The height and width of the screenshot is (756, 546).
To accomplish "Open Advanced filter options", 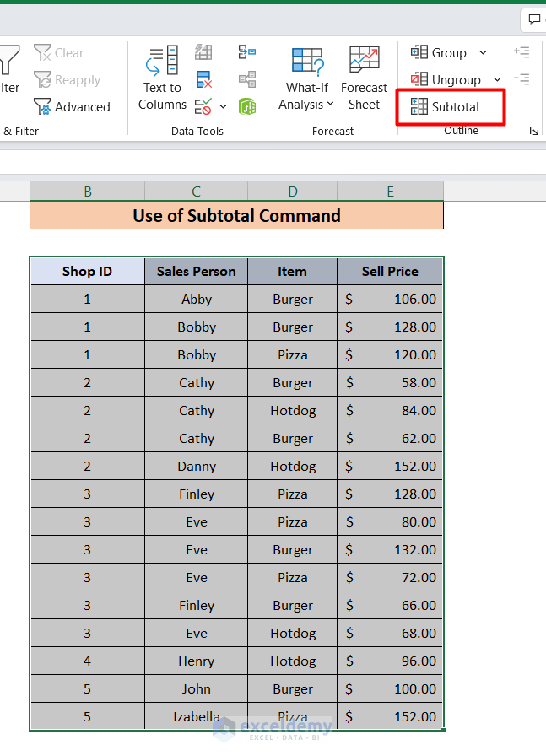I will click(x=72, y=107).
